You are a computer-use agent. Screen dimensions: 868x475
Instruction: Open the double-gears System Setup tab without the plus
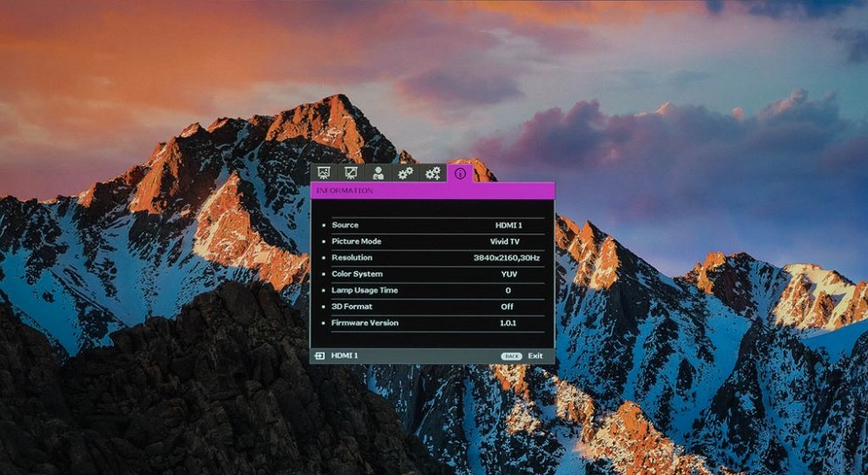[405, 173]
